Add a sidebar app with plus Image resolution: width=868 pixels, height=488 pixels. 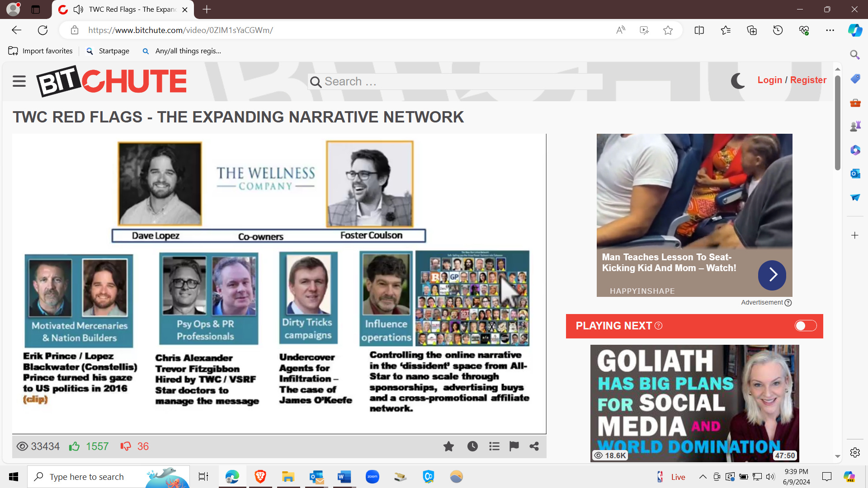click(854, 235)
